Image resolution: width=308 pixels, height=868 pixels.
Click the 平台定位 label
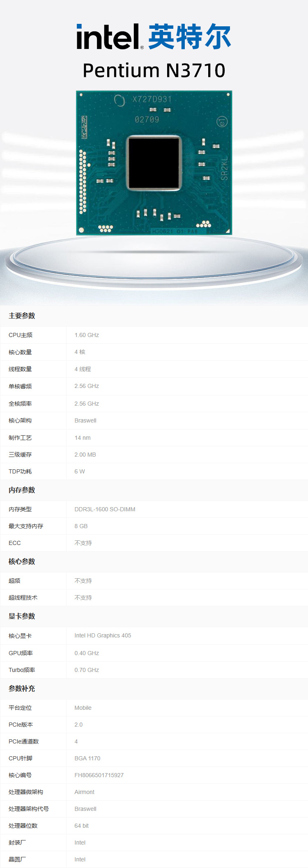click(20, 708)
